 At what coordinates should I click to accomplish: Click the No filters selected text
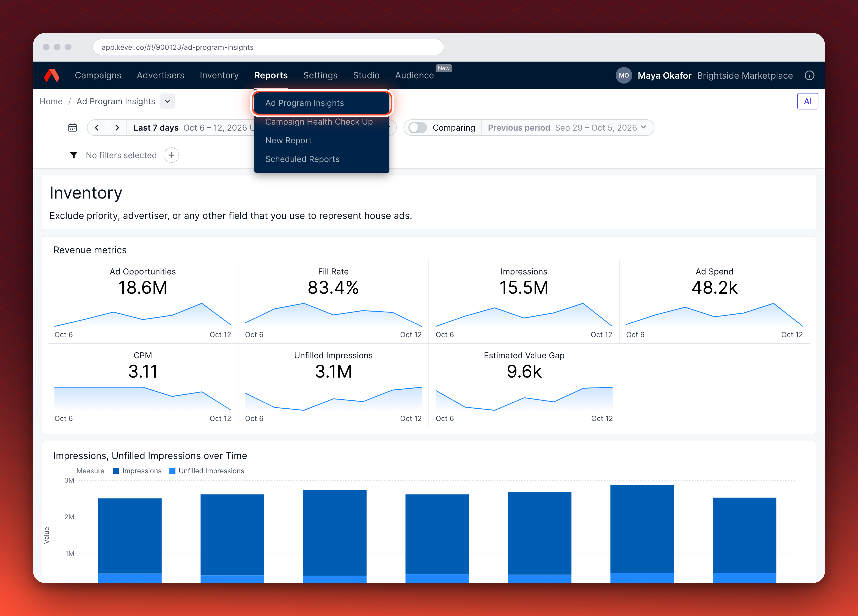pyautogui.click(x=121, y=155)
